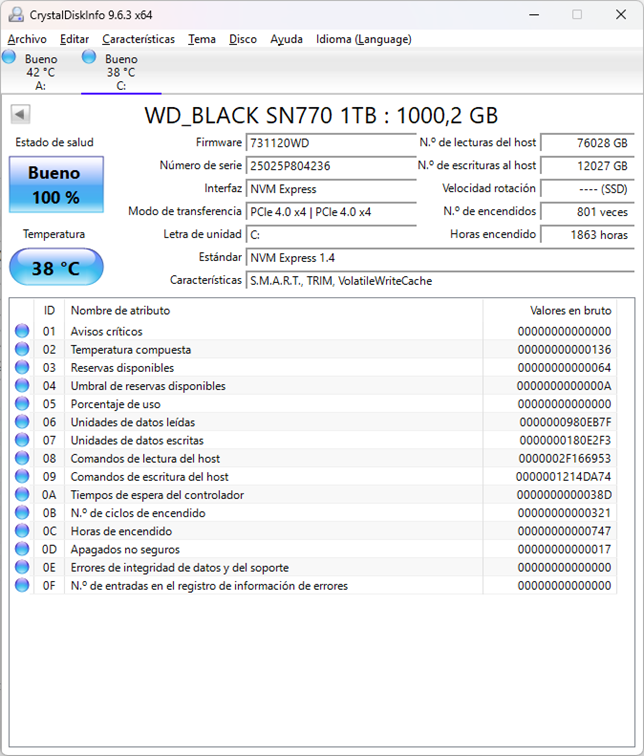The width and height of the screenshot is (644, 756).
Task: Click the 38 °C temperature button
Action: coord(56,269)
